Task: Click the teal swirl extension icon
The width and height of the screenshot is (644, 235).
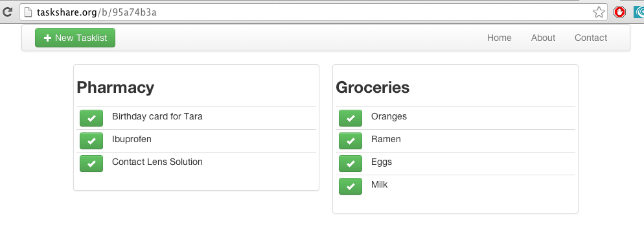Action: [639, 12]
